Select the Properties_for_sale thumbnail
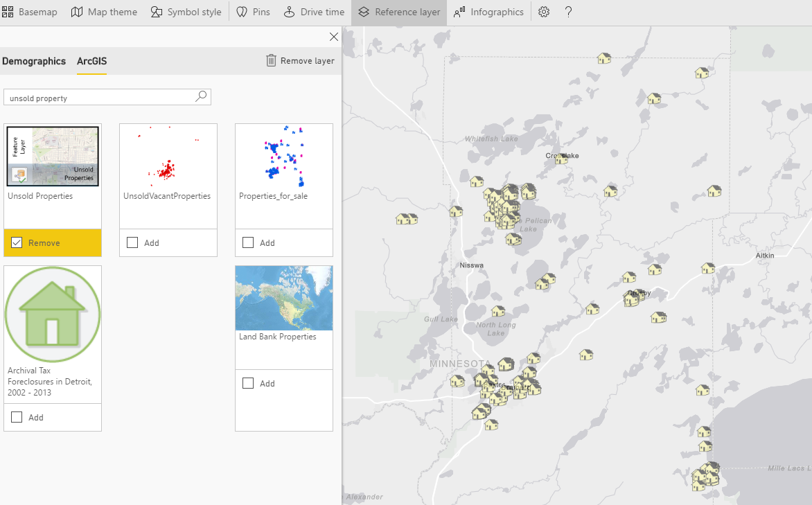Viewport: 812px width, 505px height. tap(284, 157)
